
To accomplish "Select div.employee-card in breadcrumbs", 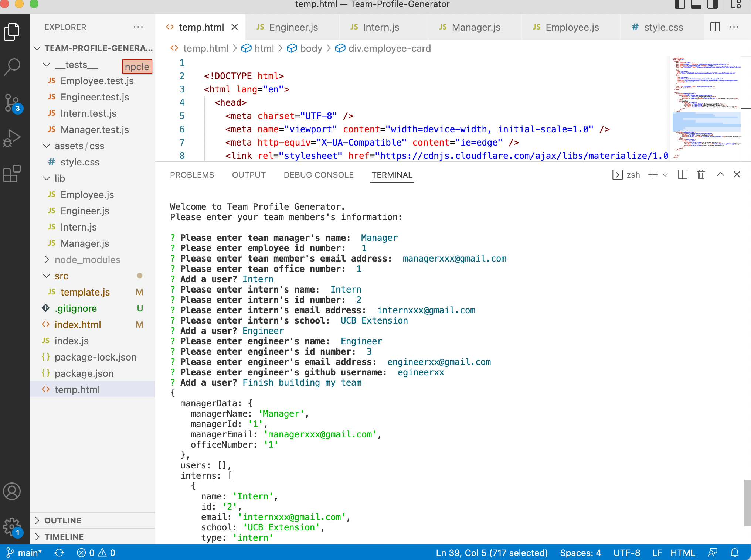I will pos(390,48).
